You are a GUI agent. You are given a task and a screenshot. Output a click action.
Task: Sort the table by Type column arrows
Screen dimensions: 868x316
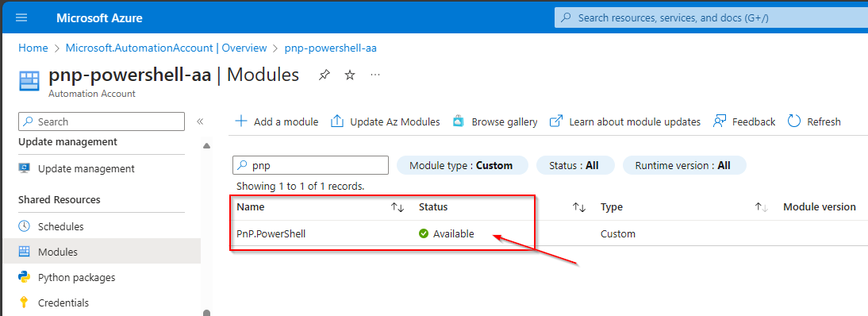coord(762,206)
